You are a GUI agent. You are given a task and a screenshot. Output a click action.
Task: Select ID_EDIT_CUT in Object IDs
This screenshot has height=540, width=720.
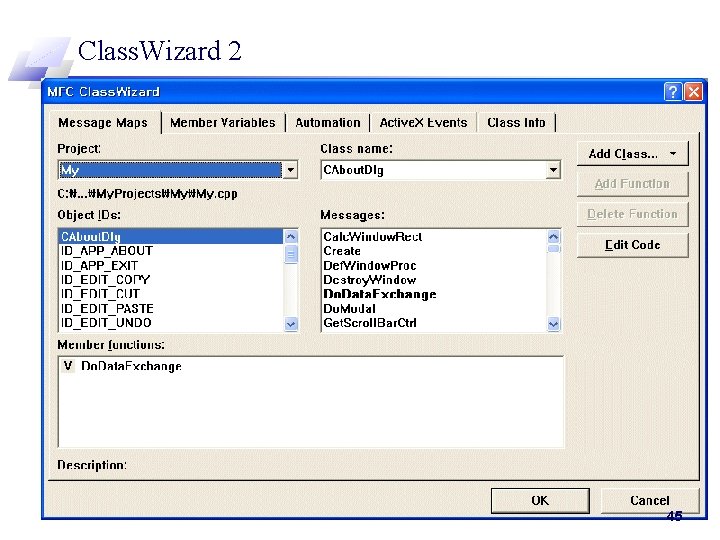click(x=171, y=294)
